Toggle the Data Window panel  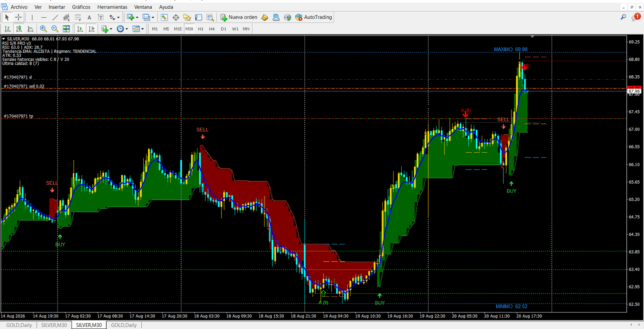(x=176, y=17)
